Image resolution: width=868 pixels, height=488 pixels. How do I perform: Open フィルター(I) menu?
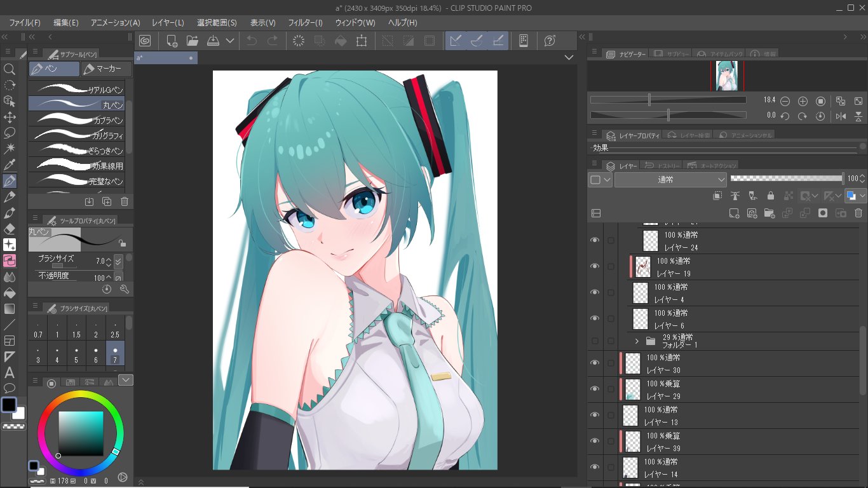(305, 23)
